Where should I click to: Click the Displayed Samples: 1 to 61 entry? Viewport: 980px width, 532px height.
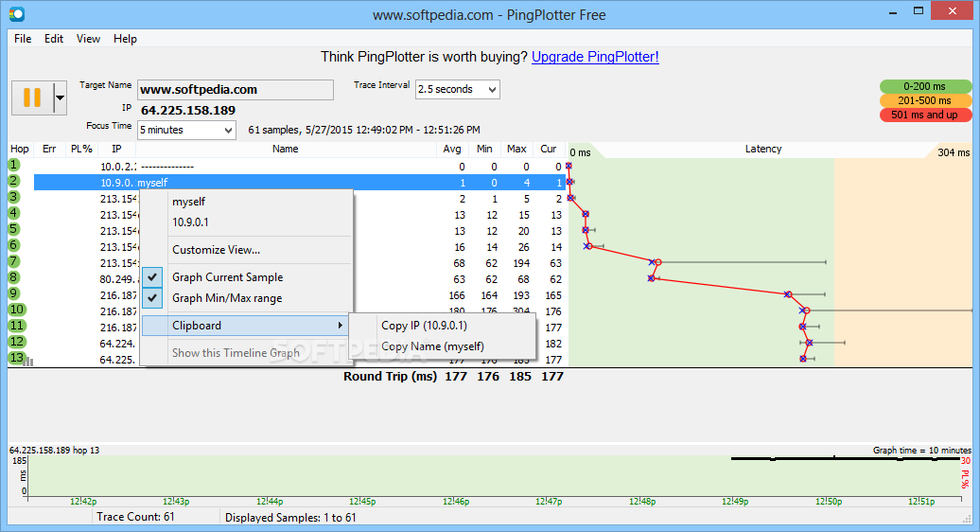pos(290,518)
